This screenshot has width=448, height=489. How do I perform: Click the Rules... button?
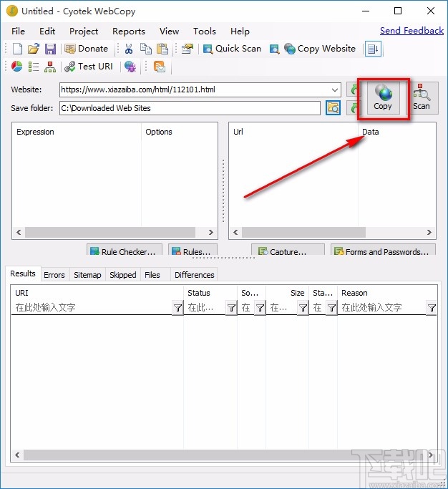pyautogui.click(x=193, y=250)
